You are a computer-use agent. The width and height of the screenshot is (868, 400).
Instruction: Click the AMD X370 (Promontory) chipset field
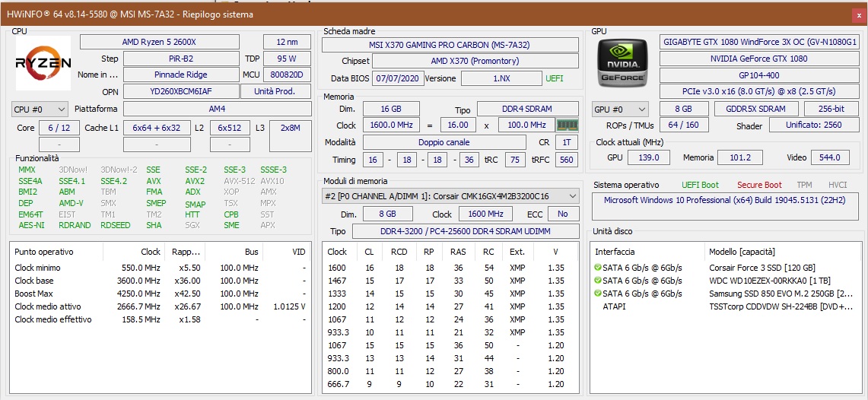point(475,61)
